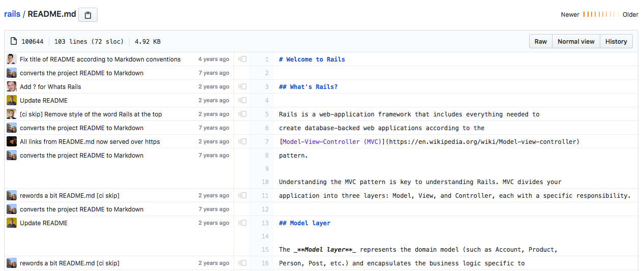
Task: Open 'converts the project README' commit on line 2
Action: point(81,73)
